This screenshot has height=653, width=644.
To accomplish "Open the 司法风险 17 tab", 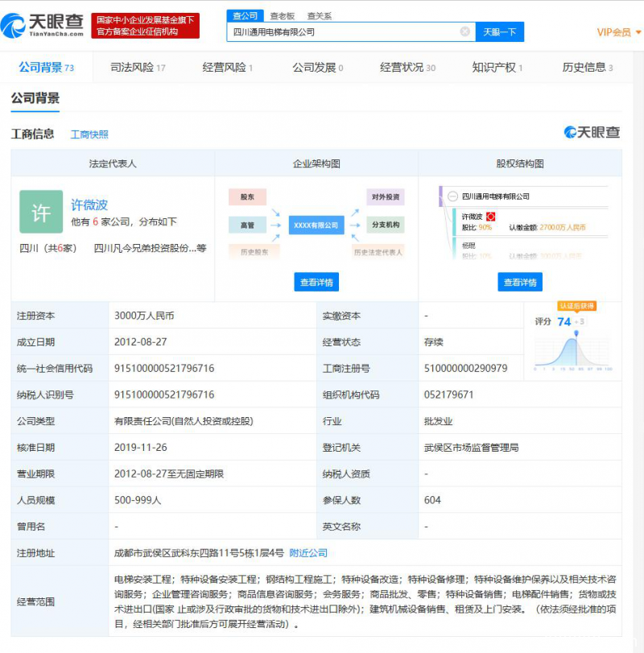I will click(x=138, y=67).
